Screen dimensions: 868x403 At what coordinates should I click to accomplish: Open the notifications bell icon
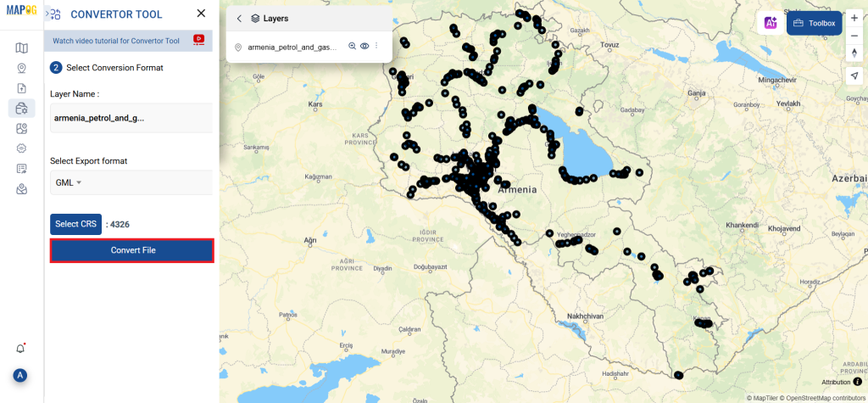point(21,348)
